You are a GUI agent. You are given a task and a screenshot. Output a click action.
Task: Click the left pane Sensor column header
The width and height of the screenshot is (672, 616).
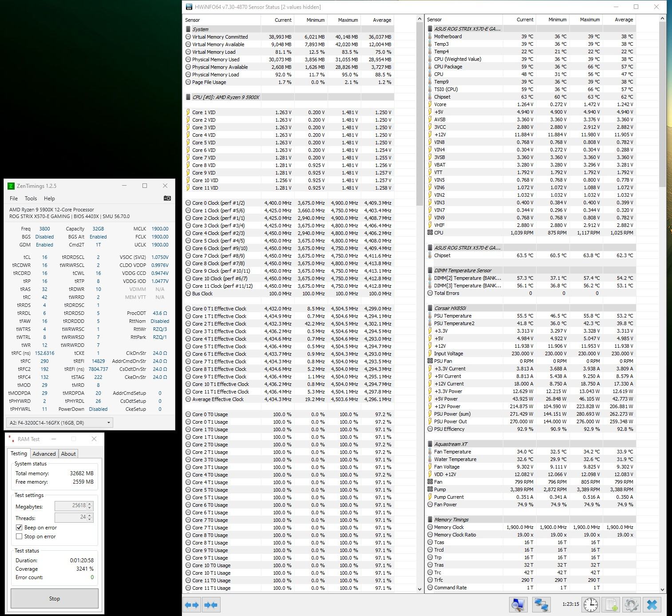[x=222, y=20]
